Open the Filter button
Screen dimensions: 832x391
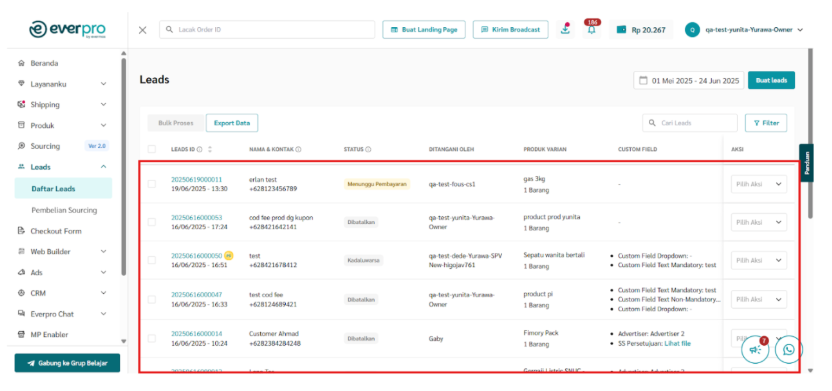766,123
